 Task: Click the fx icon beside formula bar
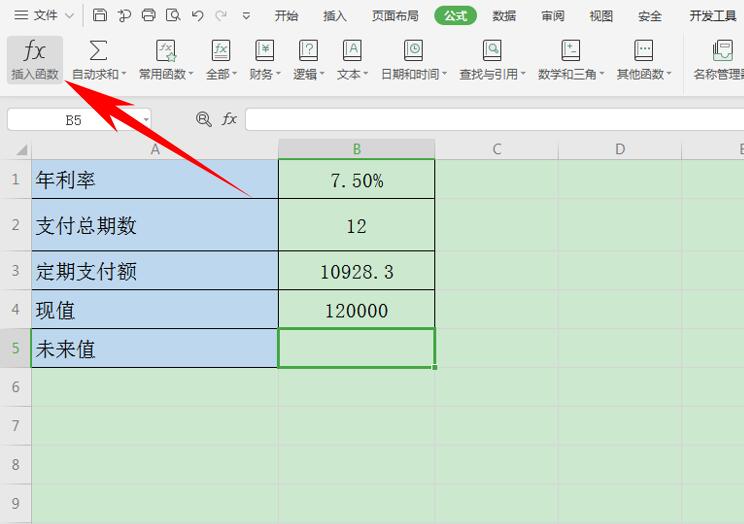coord(229,119)
